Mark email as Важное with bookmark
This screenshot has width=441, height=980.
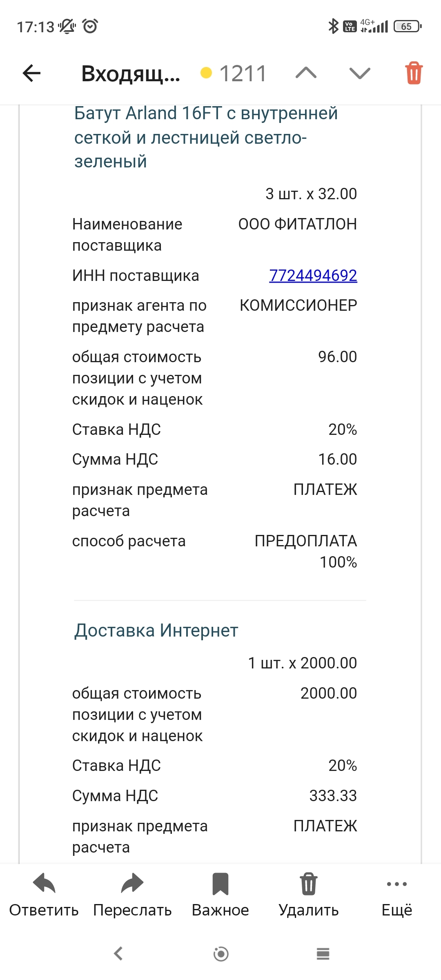tap(220, 884)
